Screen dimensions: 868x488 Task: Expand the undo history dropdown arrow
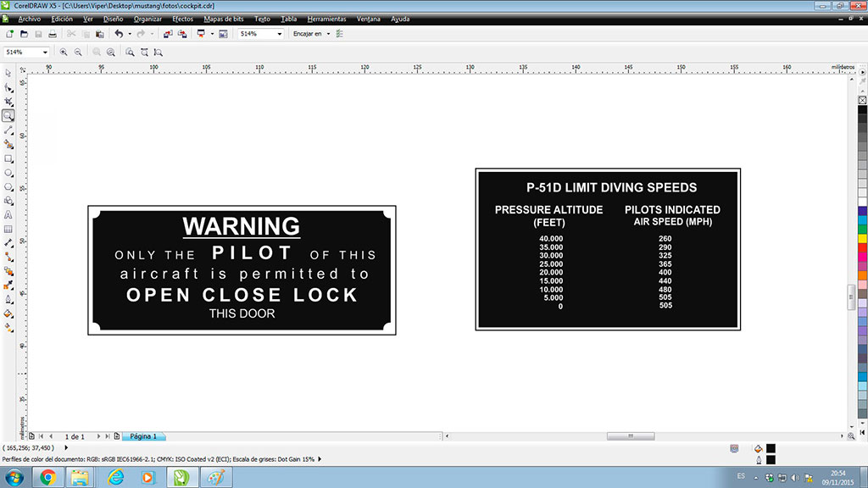tap(130, 34)
